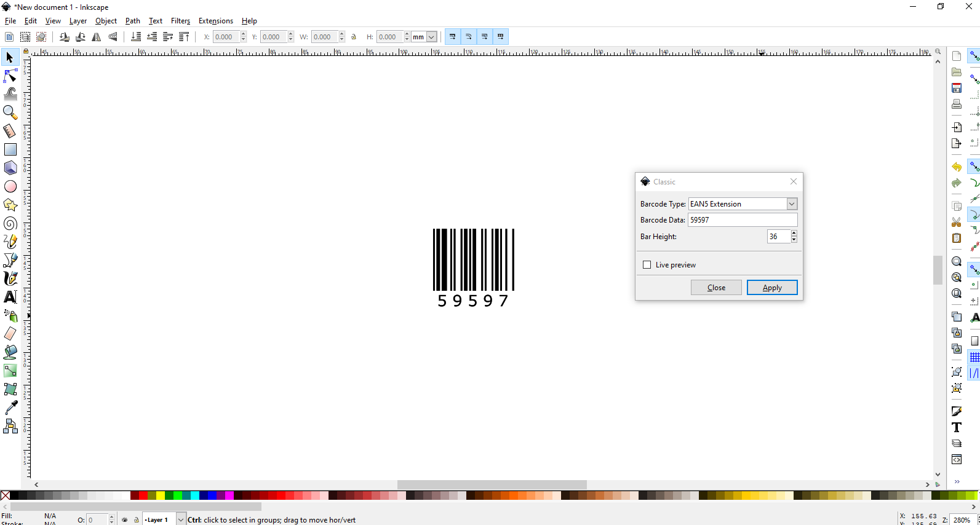Select the Text tool

tap(10, 297)
